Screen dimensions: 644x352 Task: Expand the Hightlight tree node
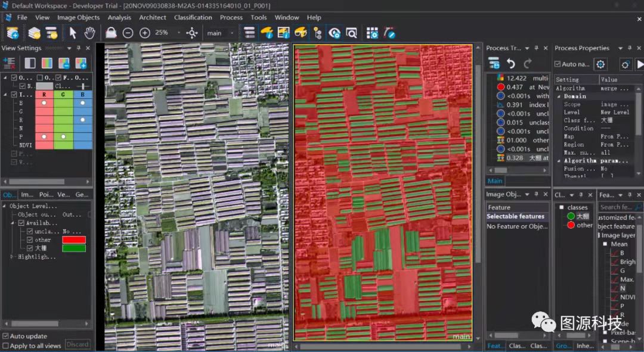(13, 257)
